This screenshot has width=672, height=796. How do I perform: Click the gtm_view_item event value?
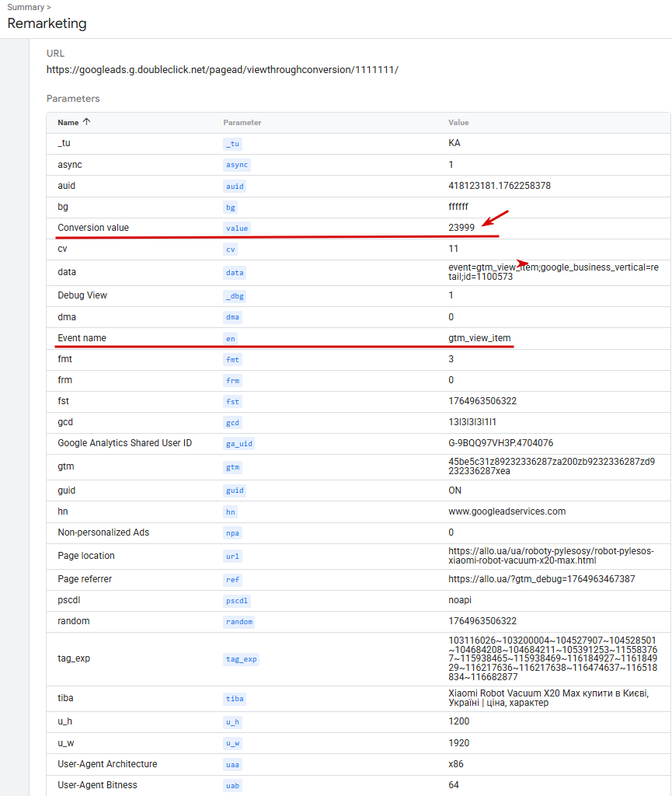(x=479, y=338)
